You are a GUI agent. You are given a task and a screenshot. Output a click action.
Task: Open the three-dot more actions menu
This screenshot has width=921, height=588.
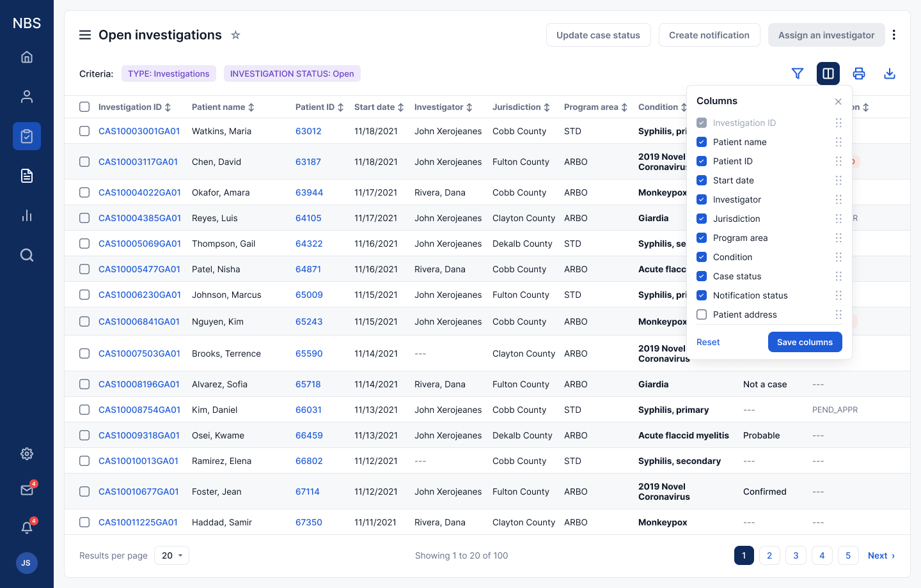click(894, 35)
